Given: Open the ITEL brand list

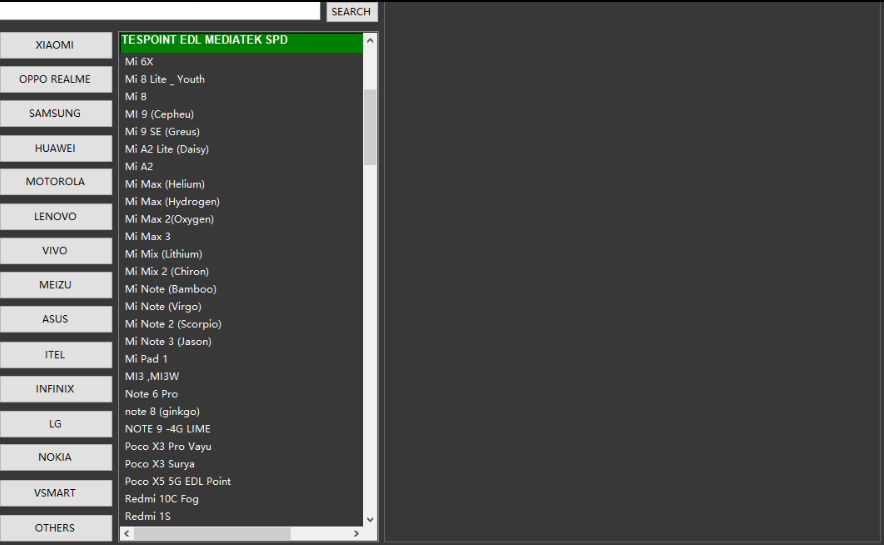Looking at the screenshot, I should point(55,355).
